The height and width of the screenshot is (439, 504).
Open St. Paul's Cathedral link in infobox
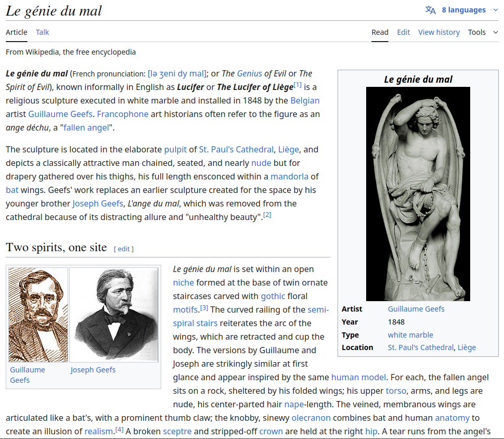pos(420,347)
